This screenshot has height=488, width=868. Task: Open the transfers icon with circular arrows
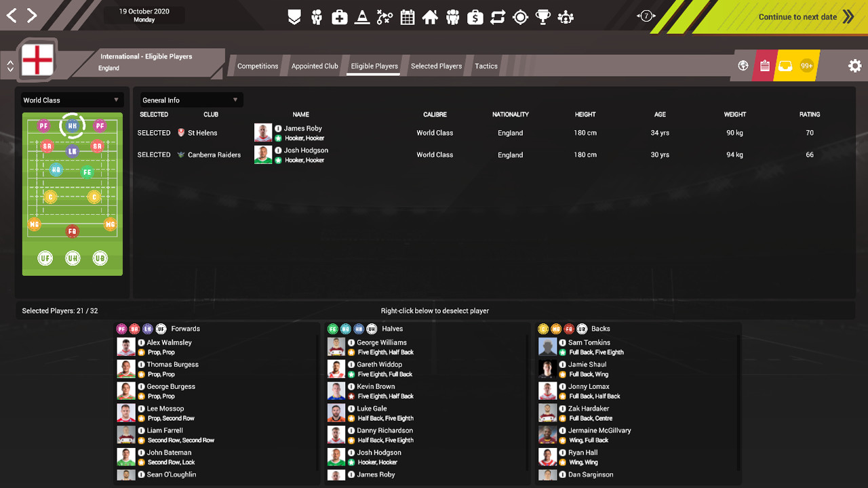coord(498,17)
